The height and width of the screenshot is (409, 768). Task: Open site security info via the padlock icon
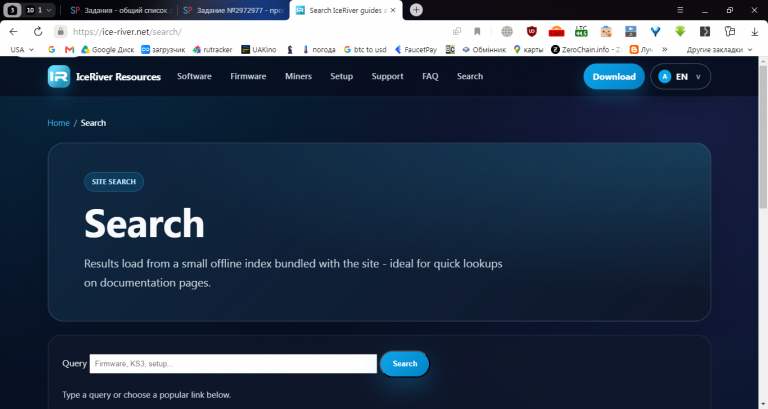[x=60, y=32]
